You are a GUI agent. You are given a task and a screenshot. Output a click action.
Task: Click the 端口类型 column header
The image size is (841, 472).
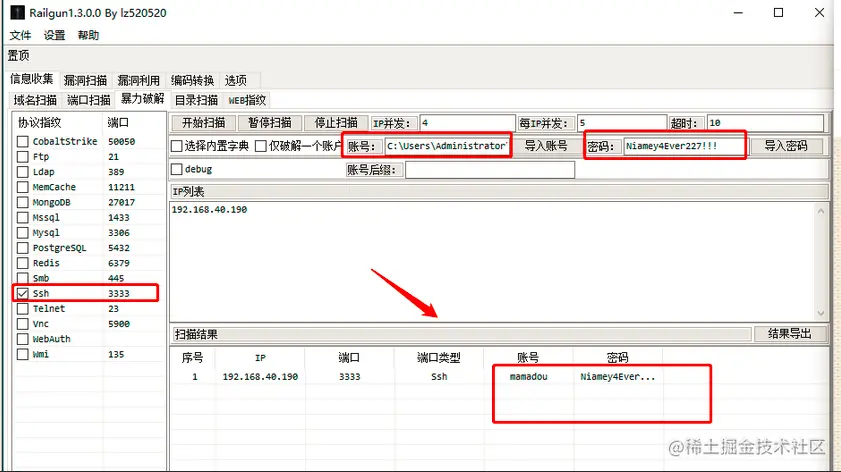(x=439, y=358)
